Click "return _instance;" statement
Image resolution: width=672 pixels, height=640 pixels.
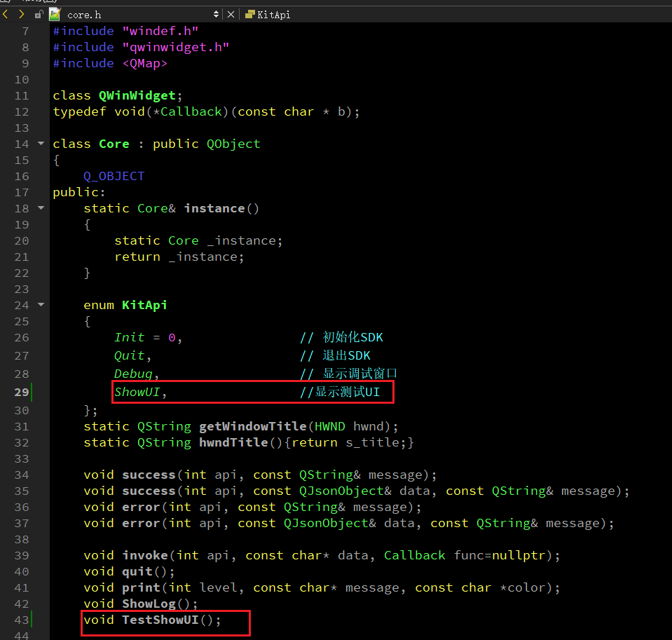point(179,257)
